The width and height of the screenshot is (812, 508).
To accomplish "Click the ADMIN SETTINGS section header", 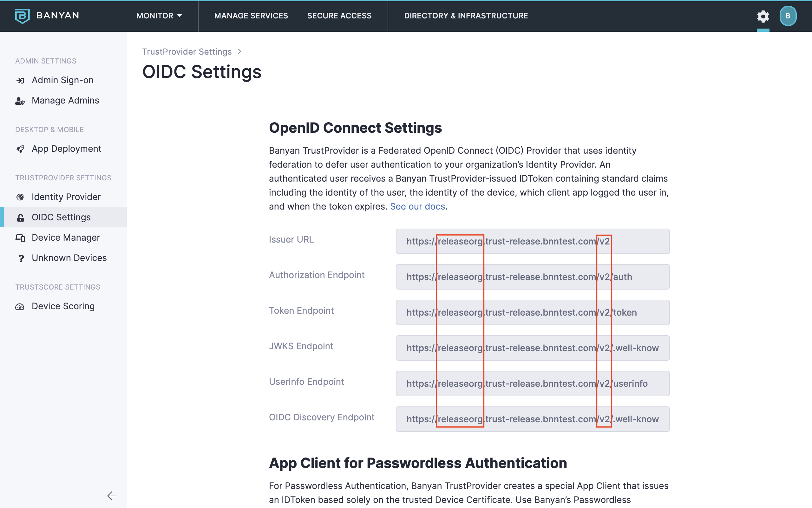I will coord(46,61).
